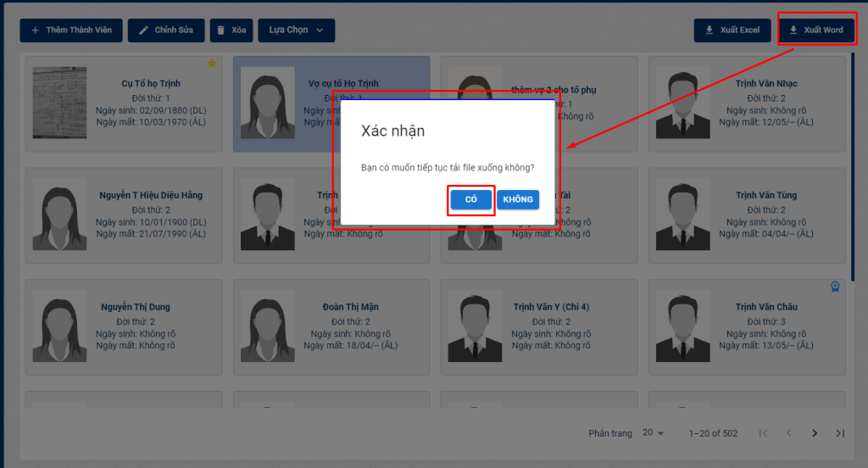868x468 pixels.
Task: Go to the previous page arrow
Action: (x=788, y=433)
